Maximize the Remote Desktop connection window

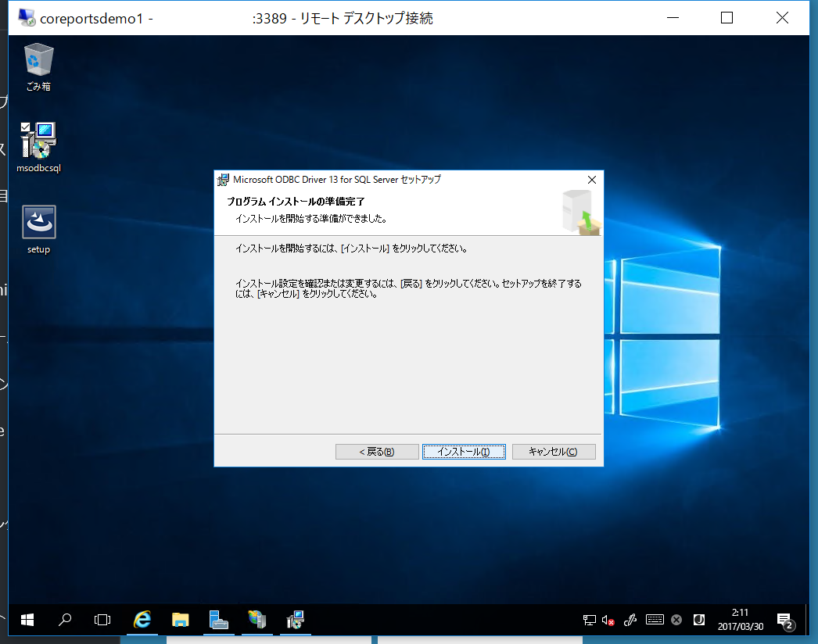pos(727,18)
